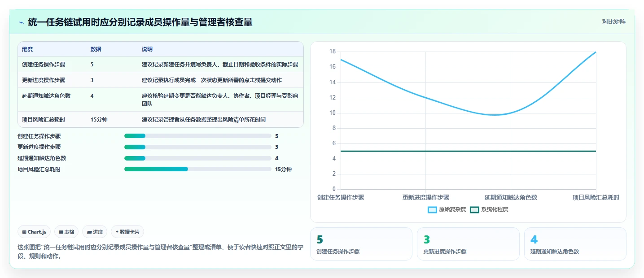Click y-axis label 18 on chart
Image resolution: width=644 pixels, height=278 pixels.
click(x=332, y=52)
